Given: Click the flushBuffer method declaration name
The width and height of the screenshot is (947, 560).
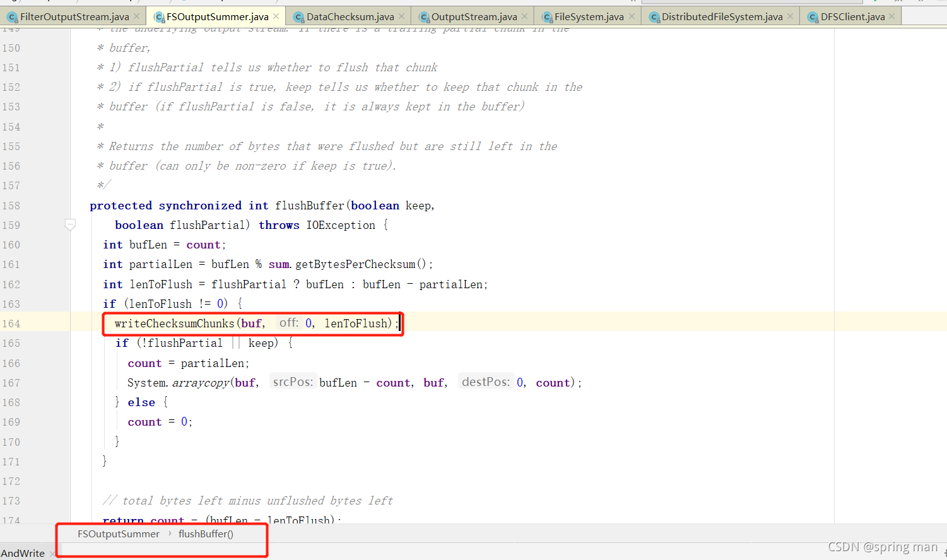Looking at the screenshot, I should tap(310, 206).
